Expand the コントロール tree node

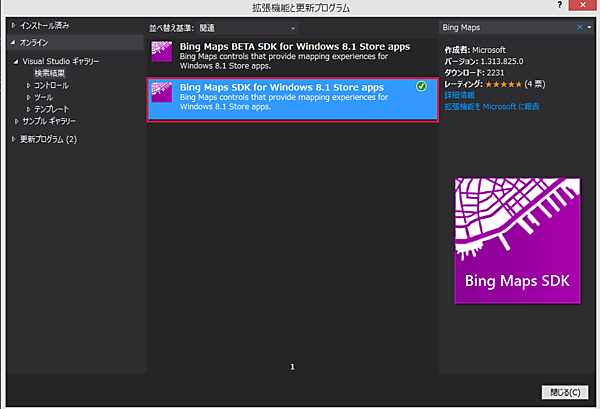click(x=28, y=85)
